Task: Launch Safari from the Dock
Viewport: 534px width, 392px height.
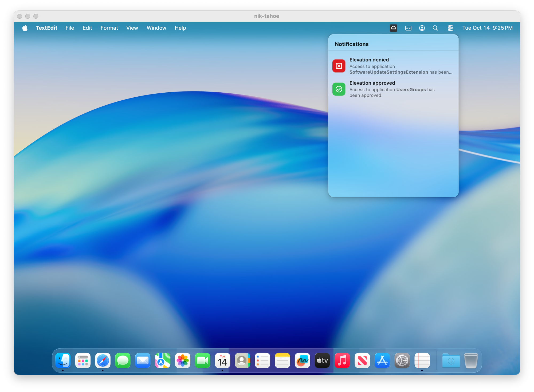Action: pyautogui.click(x=103, y=361)
